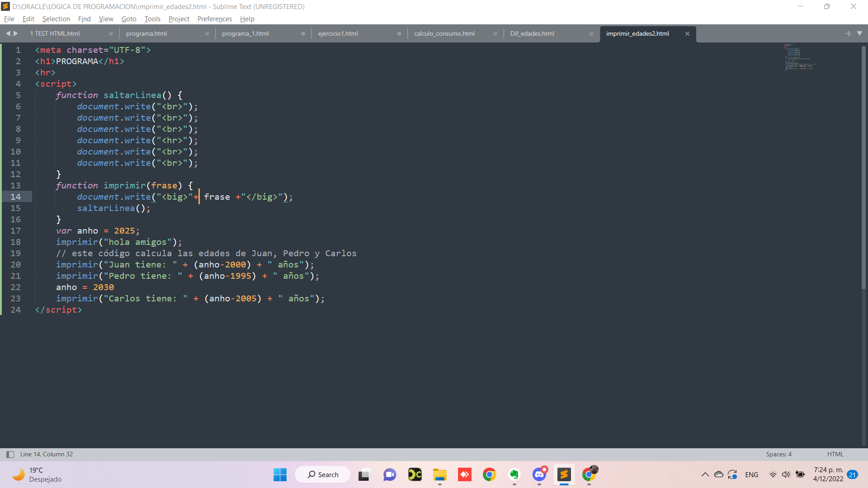Open the red arrows app on taskbar

pos(464,474)
